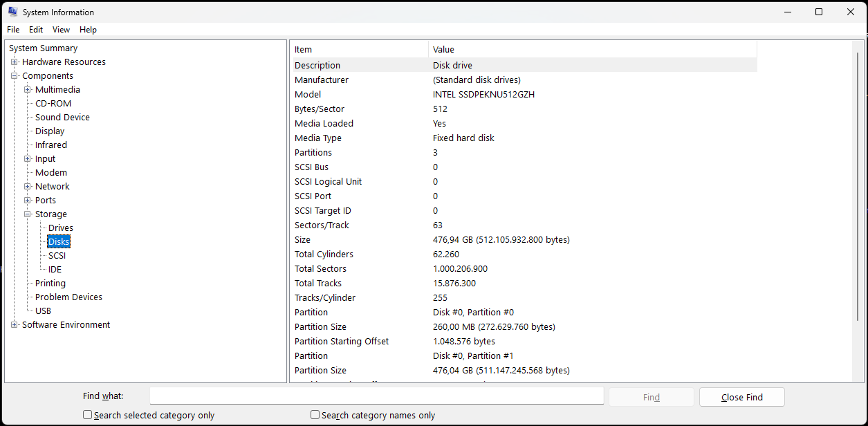Select the Problem Devices item
Image resolution: width=868 pixels, height=426 pixels.
68,297
